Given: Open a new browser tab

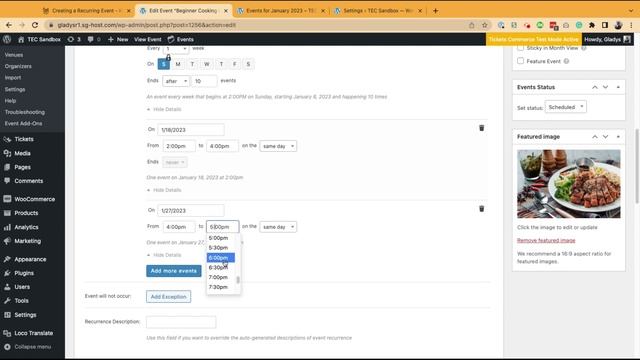Looking at the screenshot, I should coord(436,11).
